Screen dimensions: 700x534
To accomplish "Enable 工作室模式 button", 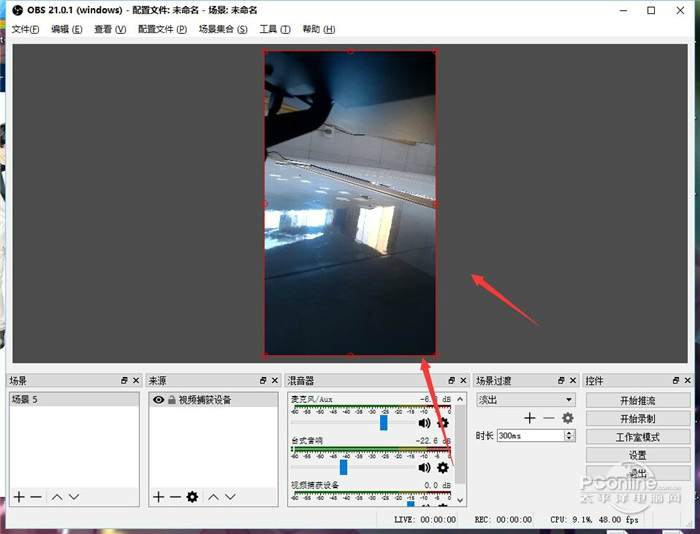I will point(638,437).
